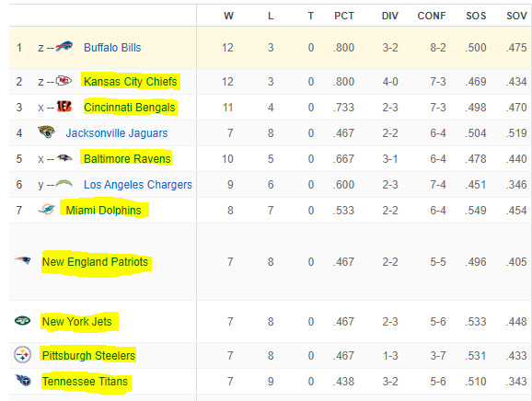The height and width of the screenshot is (401, 532).
Task: Click the Buffalo Bills team logo
Action: coord(64,46)
